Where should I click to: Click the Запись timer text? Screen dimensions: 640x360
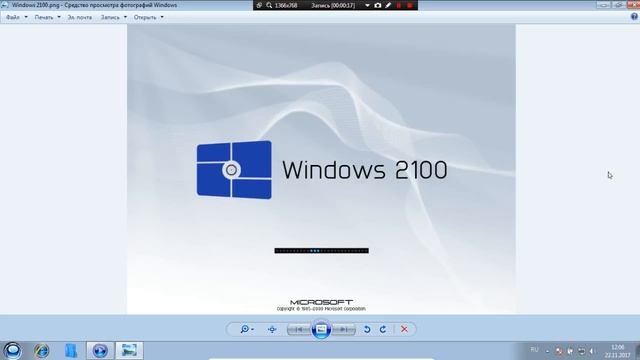pos(333,5)
